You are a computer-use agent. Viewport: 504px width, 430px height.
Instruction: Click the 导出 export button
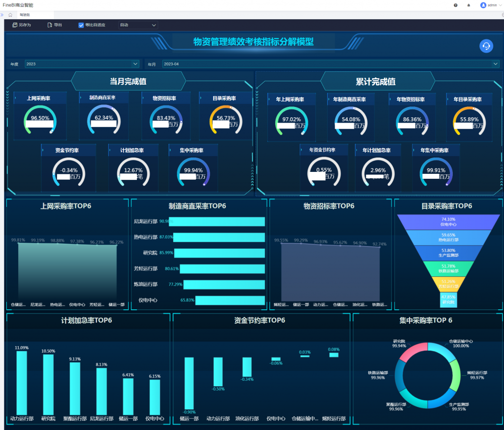(55, 25)
